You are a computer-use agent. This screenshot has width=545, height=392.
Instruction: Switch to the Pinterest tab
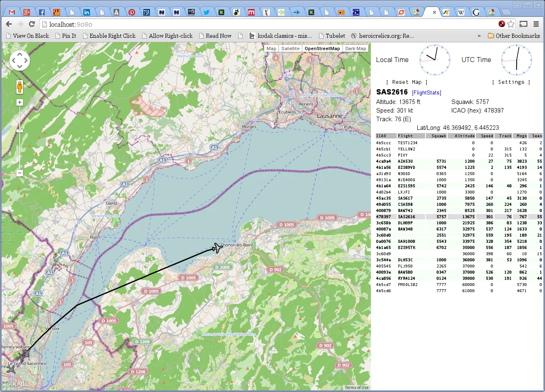[x=131, y=12]
